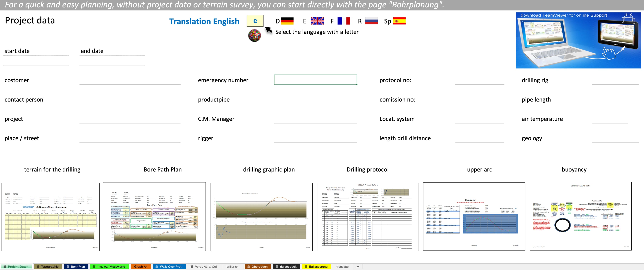Open the buoyancy page thumbnail

click(581, 217)
